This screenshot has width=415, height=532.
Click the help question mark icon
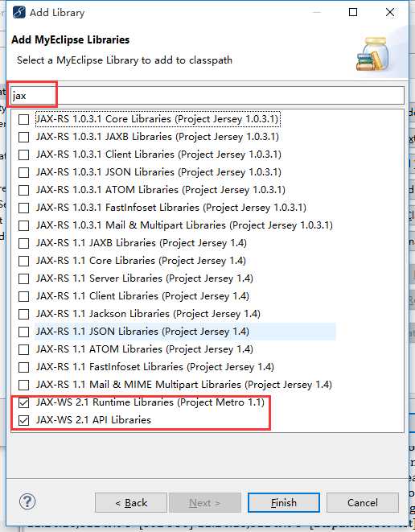point(27,501)
